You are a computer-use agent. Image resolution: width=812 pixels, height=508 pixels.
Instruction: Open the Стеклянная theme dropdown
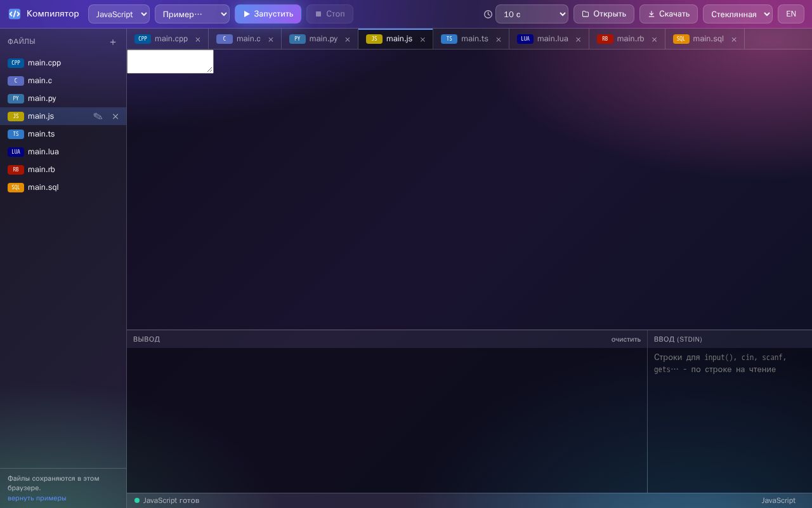click(738, 14)
